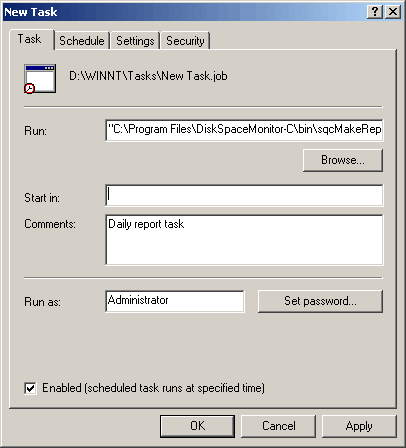This screenshot has height=448, width=406.
Task: Focus the Run command path field
Action: pyautogui.click(x=244, y=130)
